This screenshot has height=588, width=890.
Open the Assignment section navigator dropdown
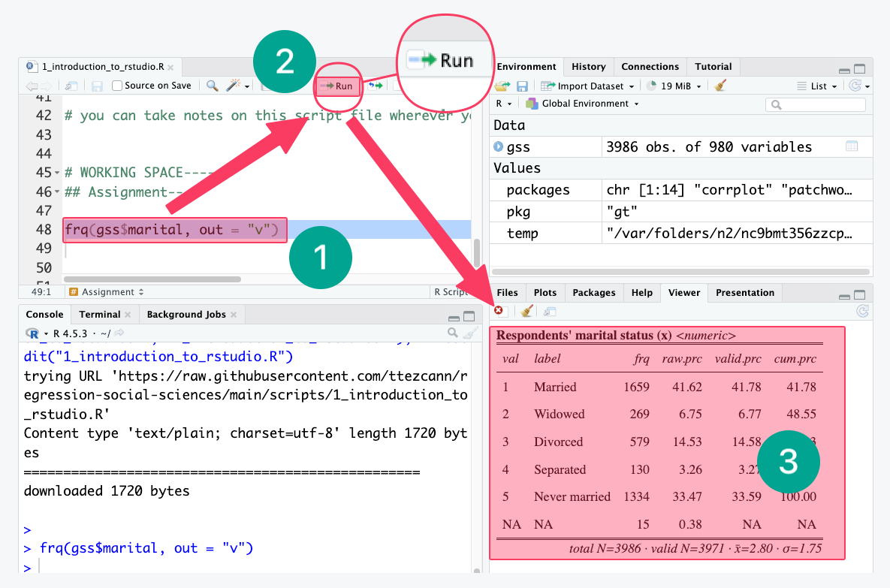[107, 291]
